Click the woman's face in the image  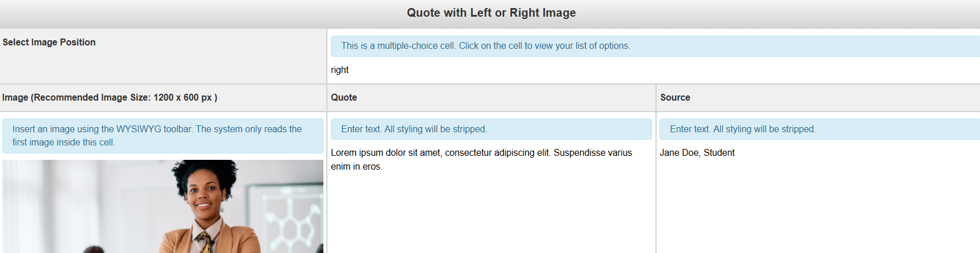point(205,195)
